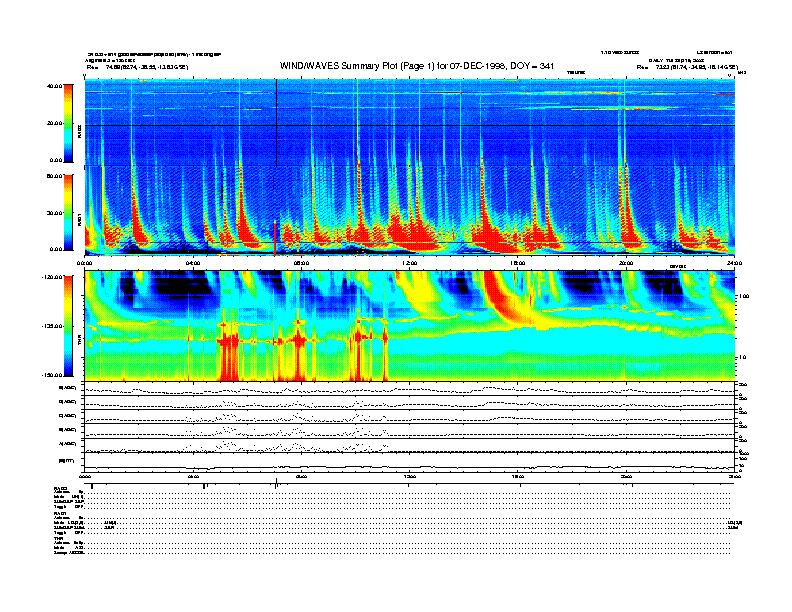Image resolution: width=792 pixels, height=612 pixels.
Task: Click the top (ADC) line plot label
Action: click(68, 388)
